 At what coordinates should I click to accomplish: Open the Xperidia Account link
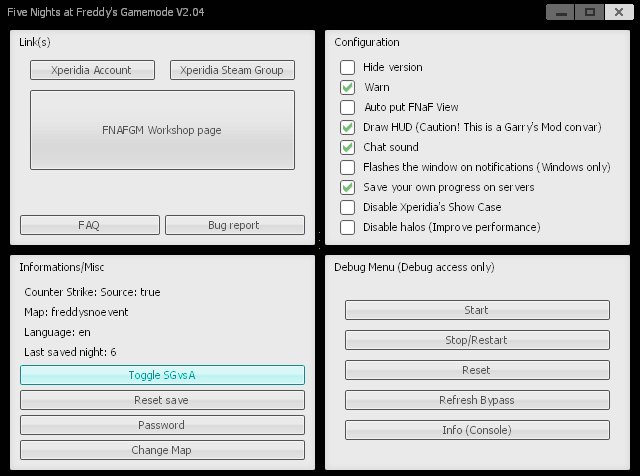click(x=92, y=70)
